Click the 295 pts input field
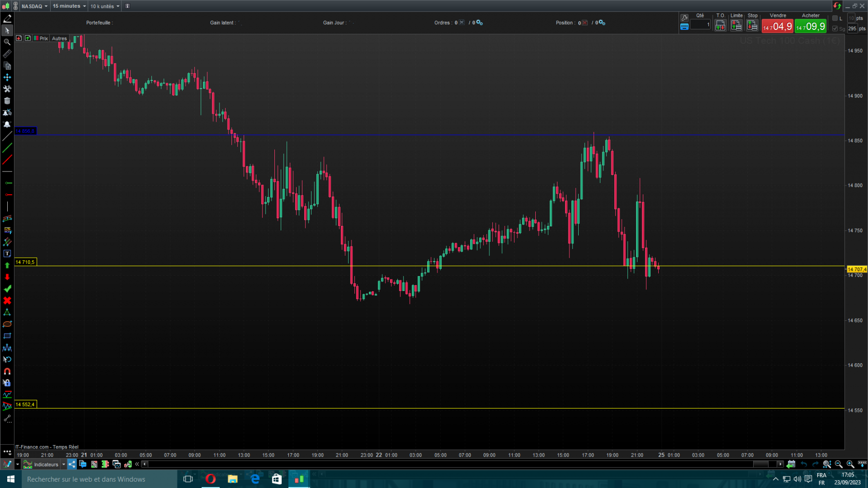This screenshot has width=868, height=488. tap(852, 28)
